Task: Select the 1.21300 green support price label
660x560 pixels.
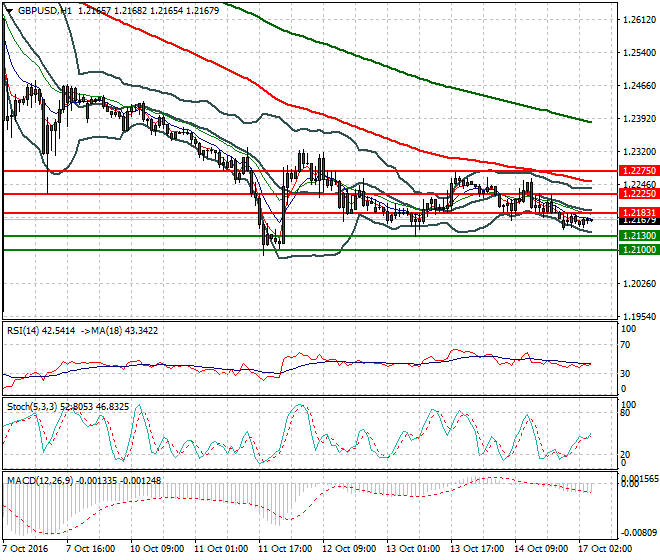Action: point(639,236)
